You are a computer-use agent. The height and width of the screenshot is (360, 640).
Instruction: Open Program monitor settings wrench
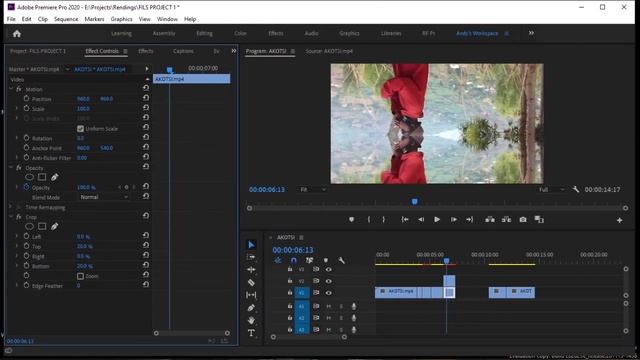coord(576,189)
